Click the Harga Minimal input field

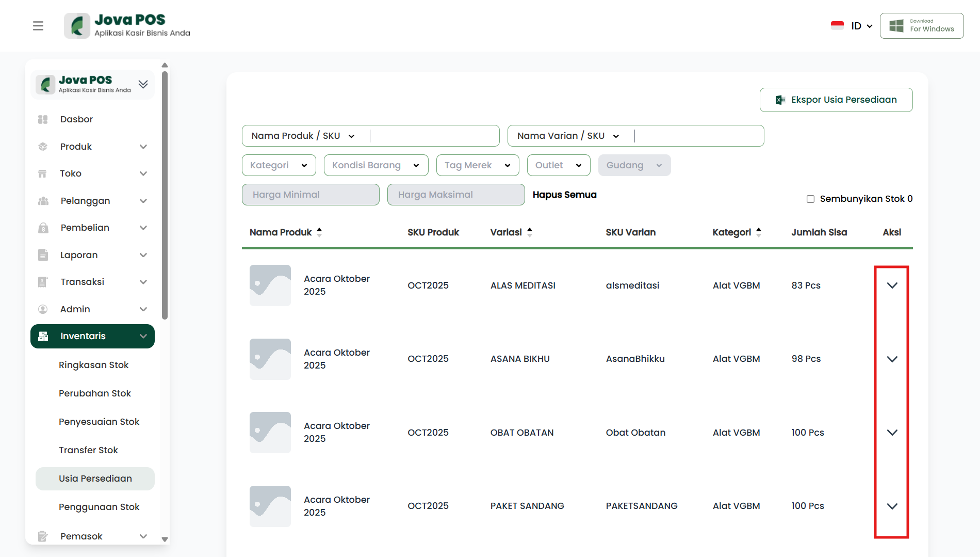[311, 195]
